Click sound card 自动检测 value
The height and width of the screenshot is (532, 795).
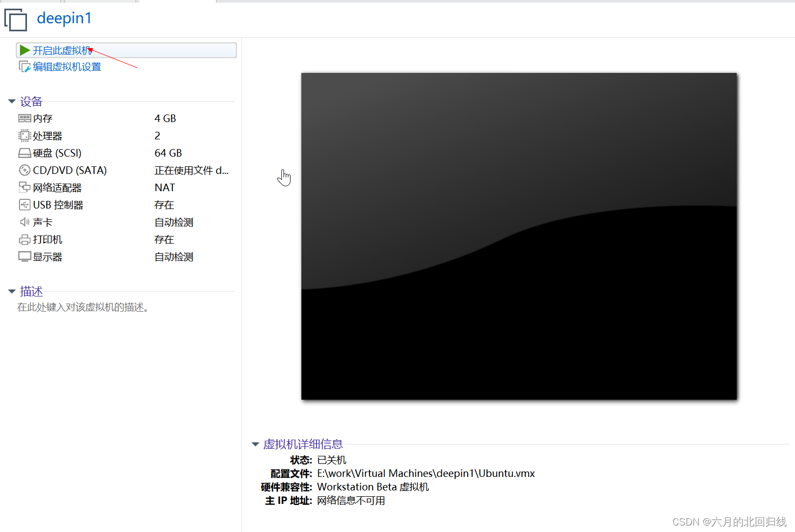[x=174, y=222]
